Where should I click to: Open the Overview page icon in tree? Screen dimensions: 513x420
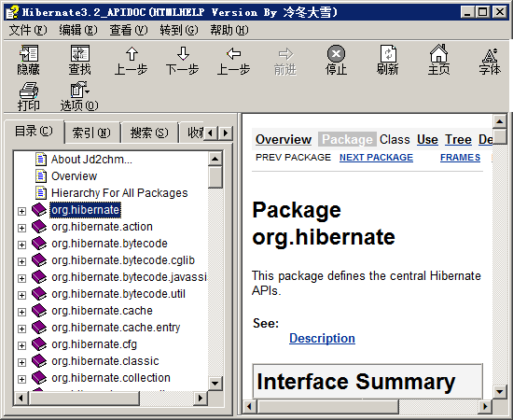40,176
